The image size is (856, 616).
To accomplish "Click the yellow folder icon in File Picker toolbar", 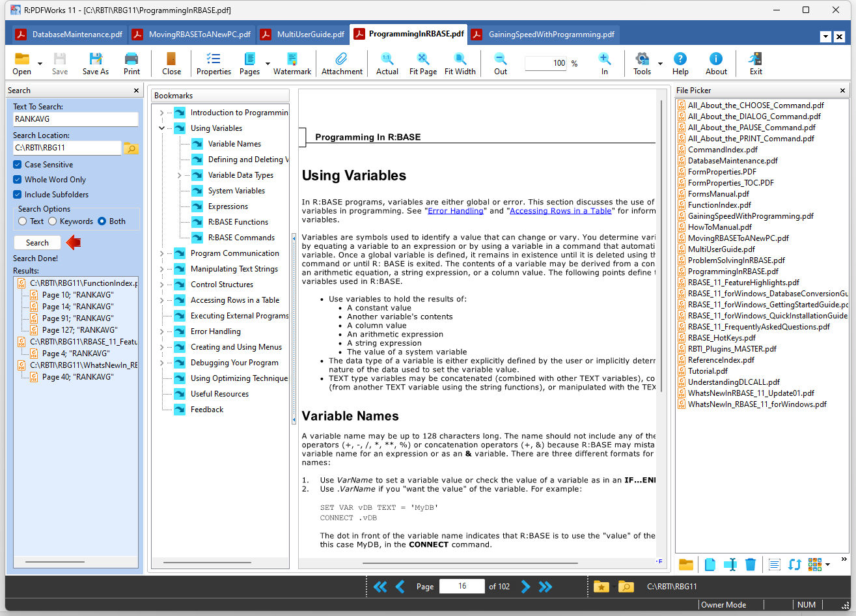I will pos(685,565).
